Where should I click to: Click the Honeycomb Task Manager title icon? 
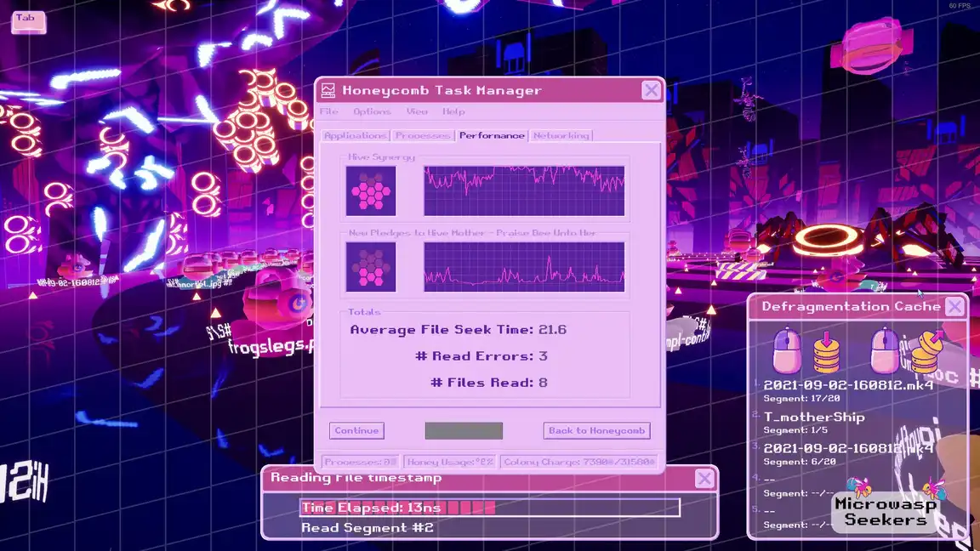pyautogui.click(x=328, y=90)
